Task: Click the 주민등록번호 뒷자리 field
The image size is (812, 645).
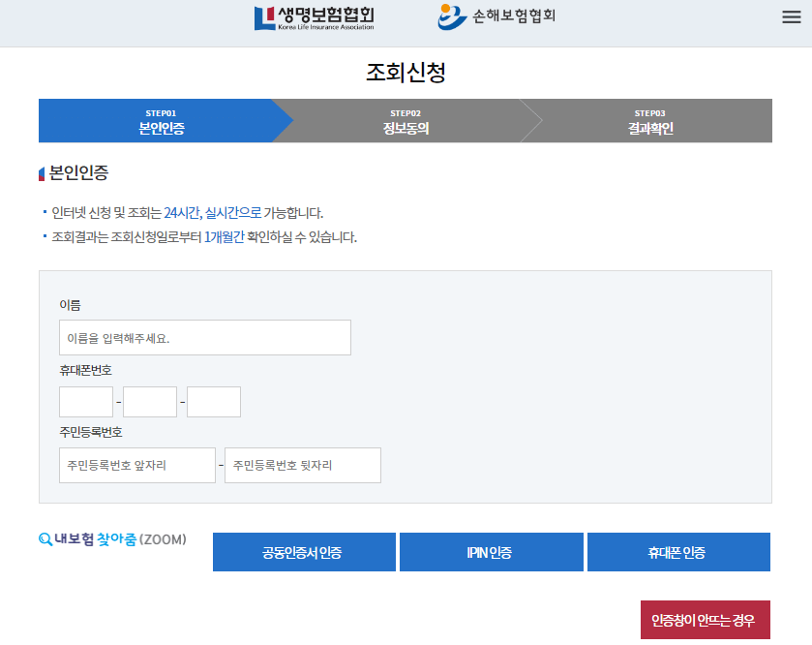Action: point(303,465)
